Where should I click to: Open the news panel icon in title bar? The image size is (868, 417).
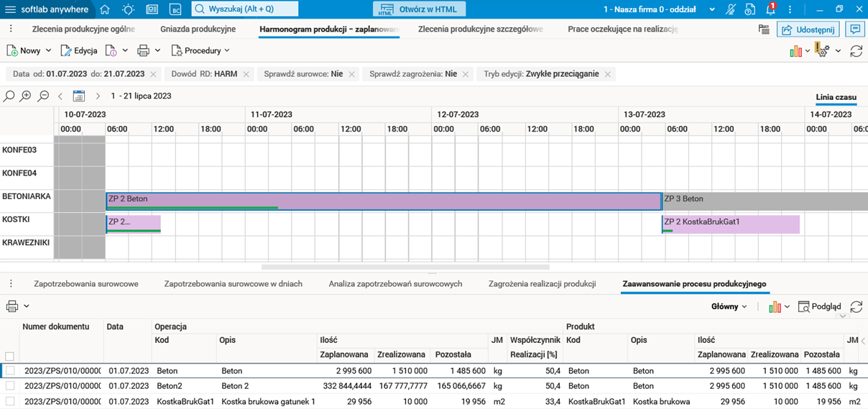pos(152,9)
